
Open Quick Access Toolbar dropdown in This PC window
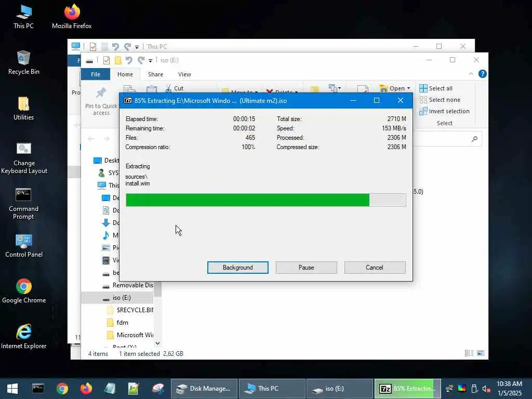[x=137, y=47]
